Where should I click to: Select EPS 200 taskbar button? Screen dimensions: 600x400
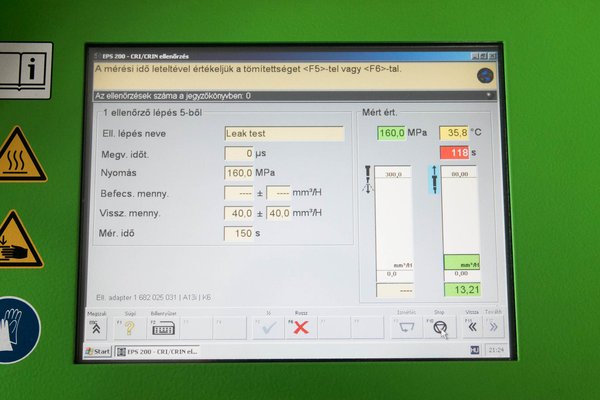coord(158,351)
